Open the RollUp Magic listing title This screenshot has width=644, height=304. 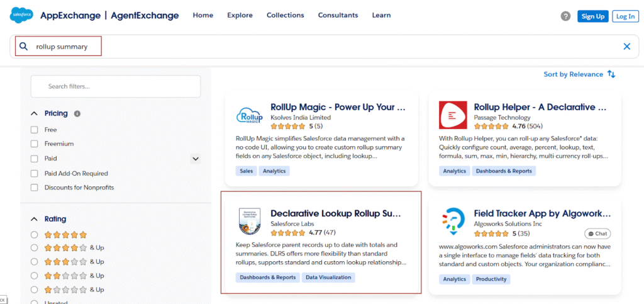(x=338, y=107)
